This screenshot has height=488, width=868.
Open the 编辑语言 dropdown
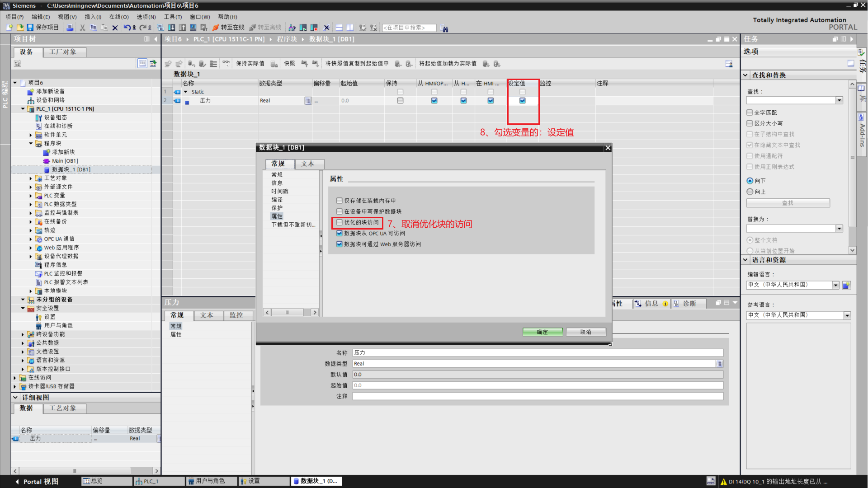point(835,285)
